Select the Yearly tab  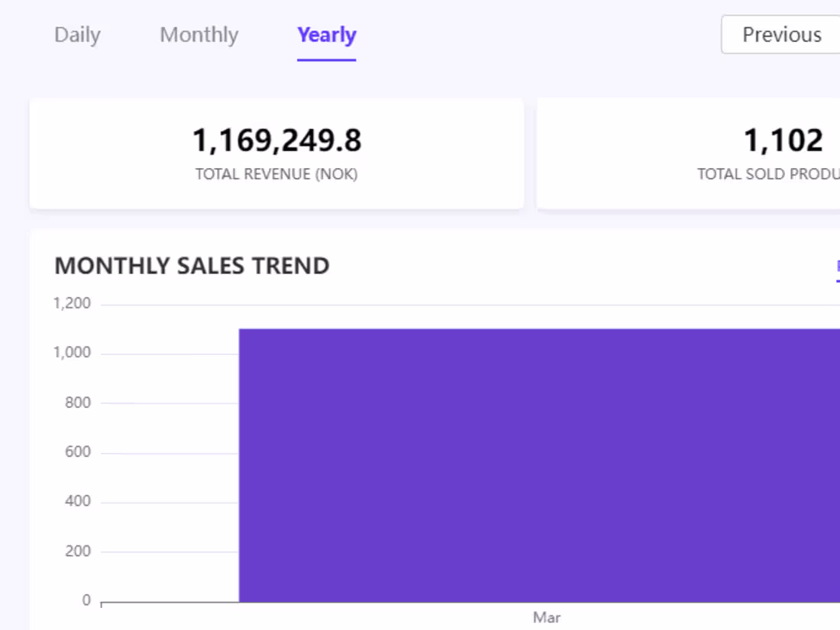point(327,35)
